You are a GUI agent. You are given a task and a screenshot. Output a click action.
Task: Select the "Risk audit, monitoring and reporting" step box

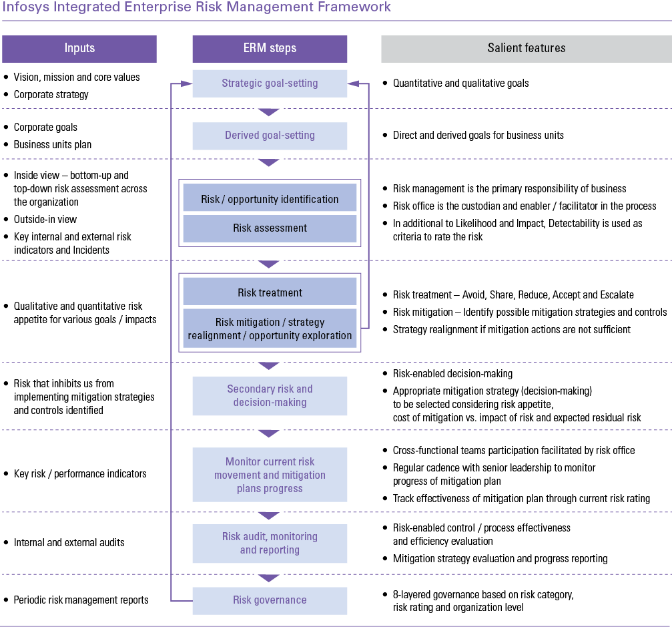(270, 544)
